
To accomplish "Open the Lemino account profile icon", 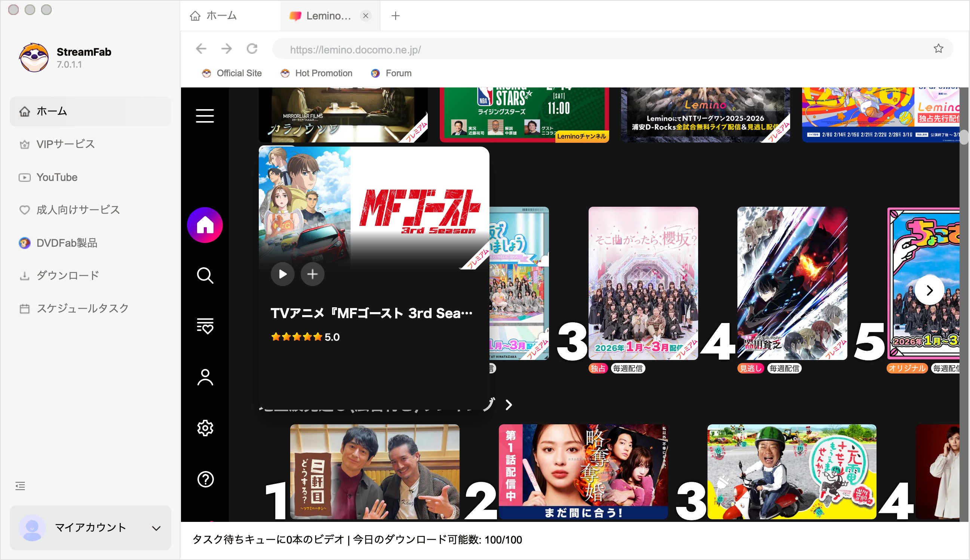I will pyautogui.click(x=205, y=378).
